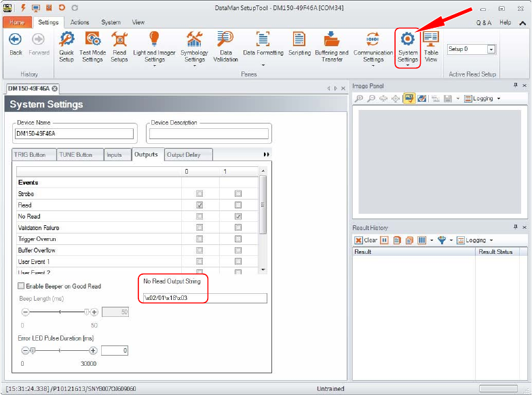Switch to Table View
Viewport: 532px width, 395px height.
click(431, 46)
